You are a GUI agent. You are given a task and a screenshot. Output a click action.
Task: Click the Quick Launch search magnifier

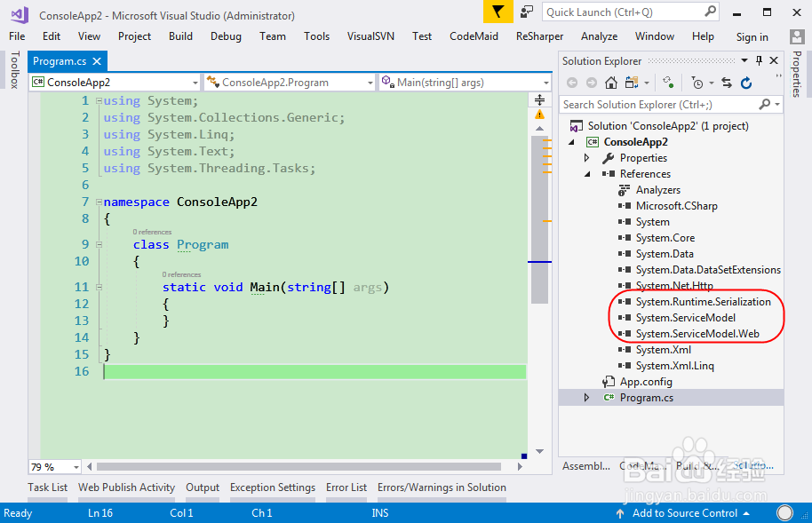pyautogui.click(x=710, y=11)
